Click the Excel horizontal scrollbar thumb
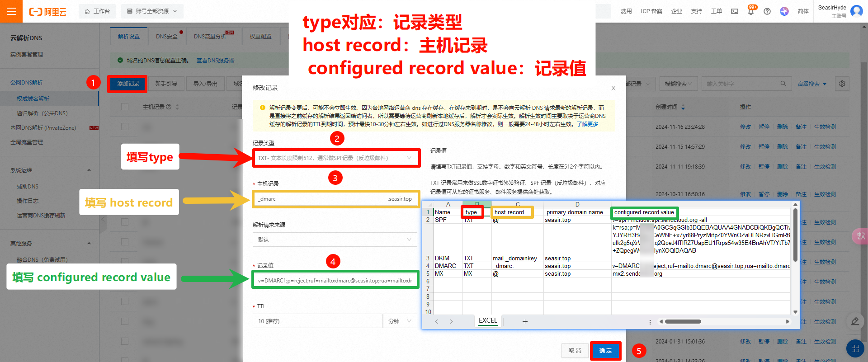This screenshot has width=868, height=362. click(683, 322)
